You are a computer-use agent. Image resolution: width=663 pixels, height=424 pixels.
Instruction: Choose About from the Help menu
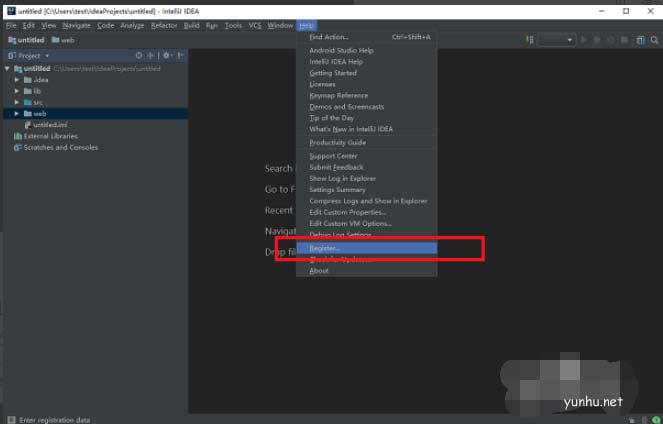[319, 271]
